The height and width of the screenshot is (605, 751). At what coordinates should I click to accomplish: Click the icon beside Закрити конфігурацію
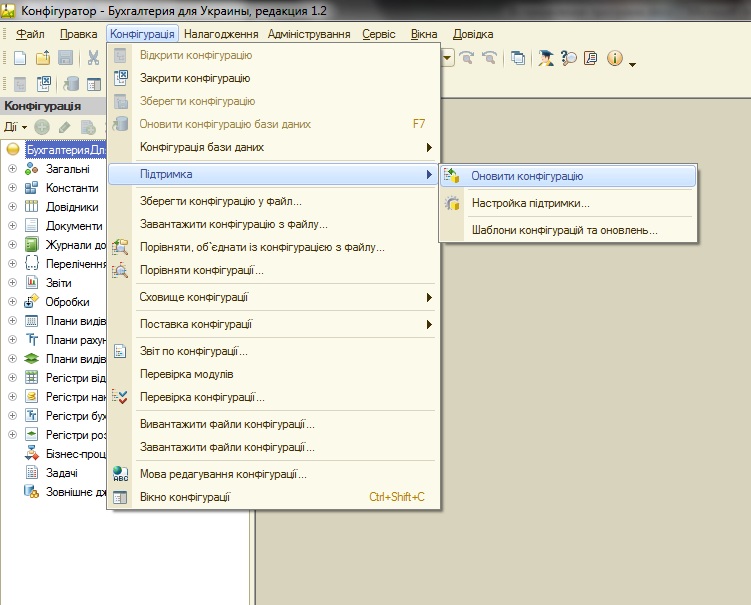[120, 78]
